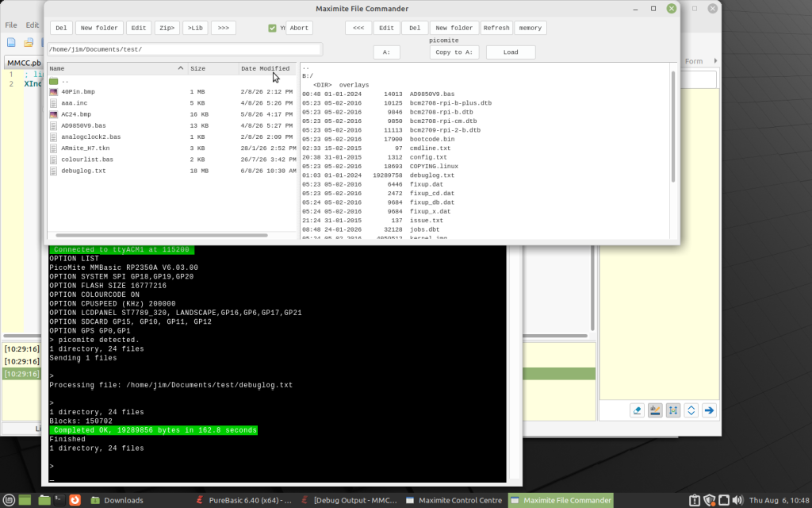Sort local files by Name column header
This screenshot has width=812, height=508.
(117, 68)
